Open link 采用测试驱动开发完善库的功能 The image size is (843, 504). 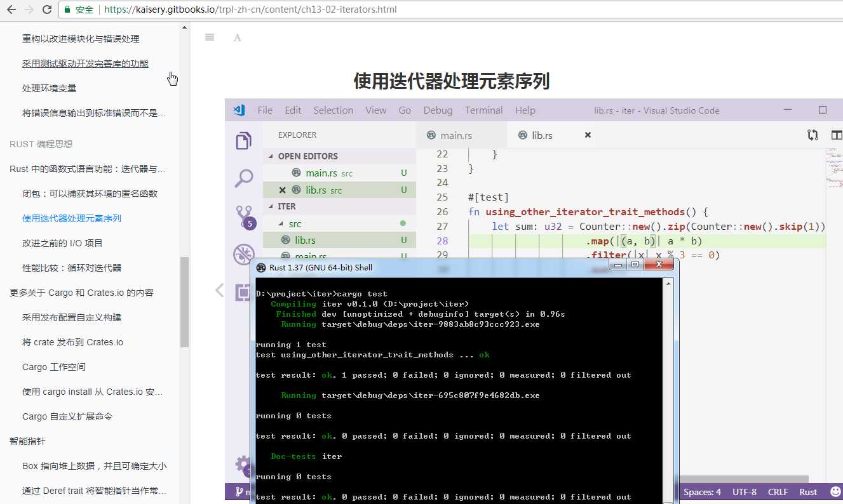[85, 63]
